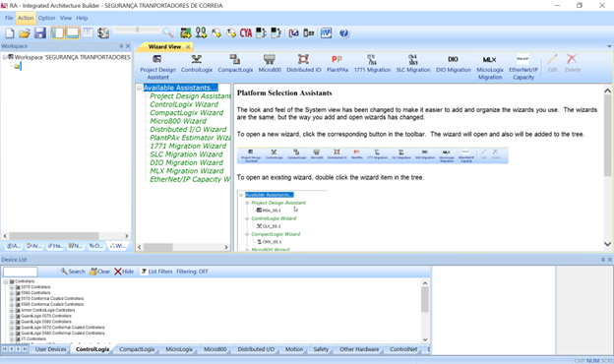The width and height of the screenshot is (614, 364).
Task: Adjust the zoom slider in toolbar
Action: [x=137, y=30]
